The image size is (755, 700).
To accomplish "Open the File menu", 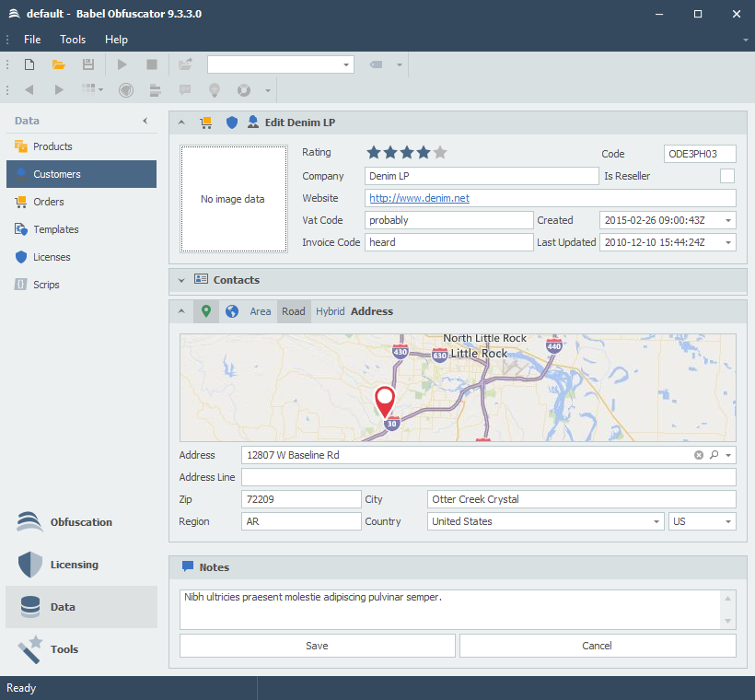I will [32, 40].
